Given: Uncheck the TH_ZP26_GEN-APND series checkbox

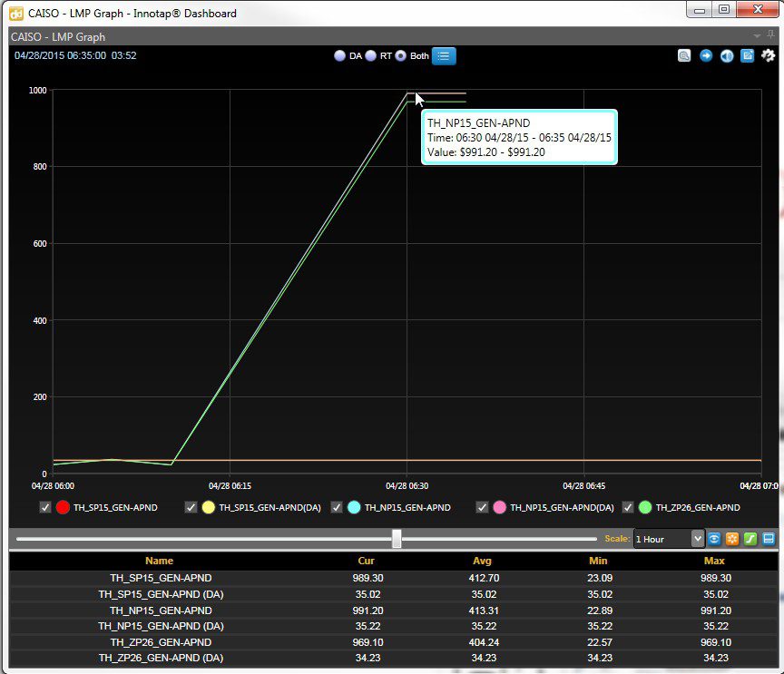Looking at the screenshot, I should click(628, 507).
